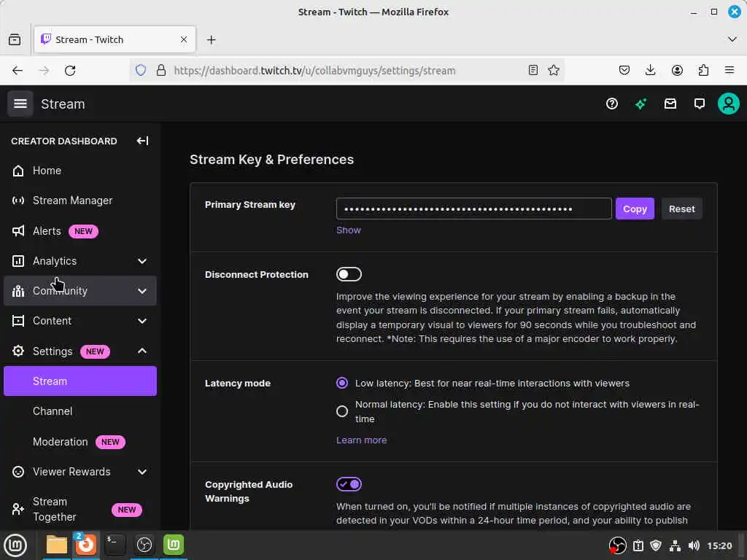Go back in Firefox

18,71
